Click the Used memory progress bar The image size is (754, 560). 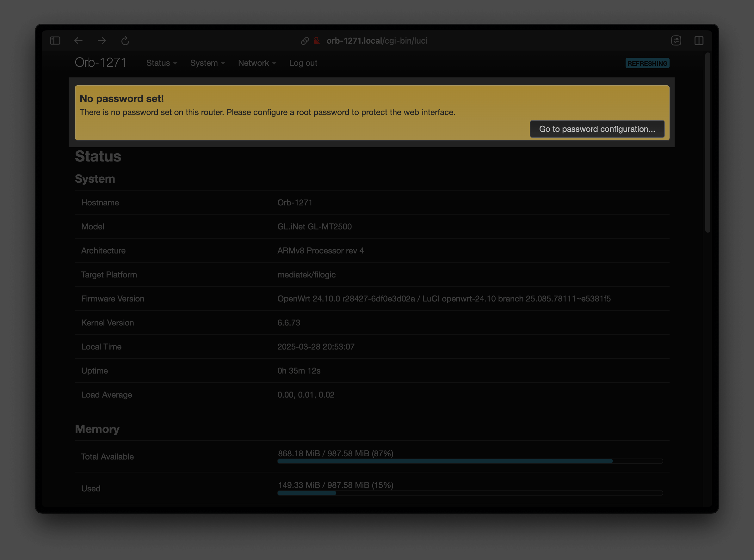click(x=470, y=493)
